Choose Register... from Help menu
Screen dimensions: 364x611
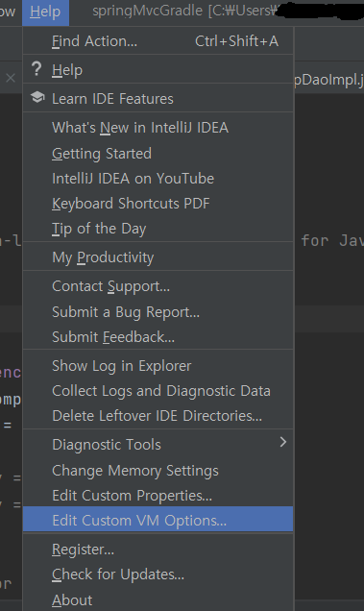click(158, 550)
